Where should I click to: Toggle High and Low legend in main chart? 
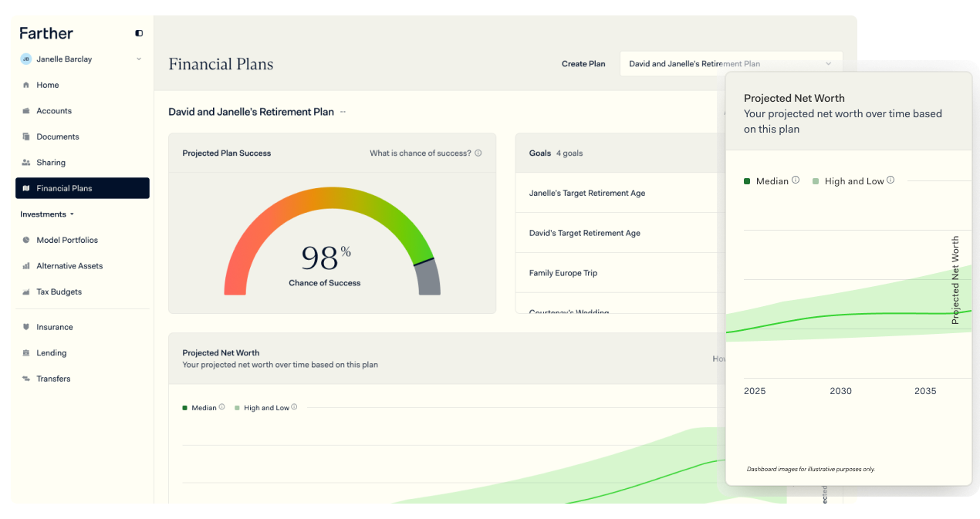[262, 408]
